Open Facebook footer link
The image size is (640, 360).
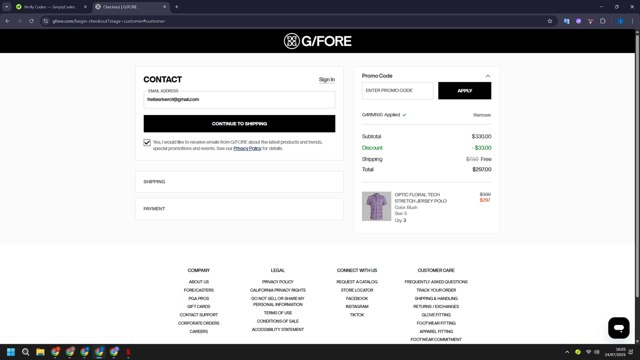(357, 298)
